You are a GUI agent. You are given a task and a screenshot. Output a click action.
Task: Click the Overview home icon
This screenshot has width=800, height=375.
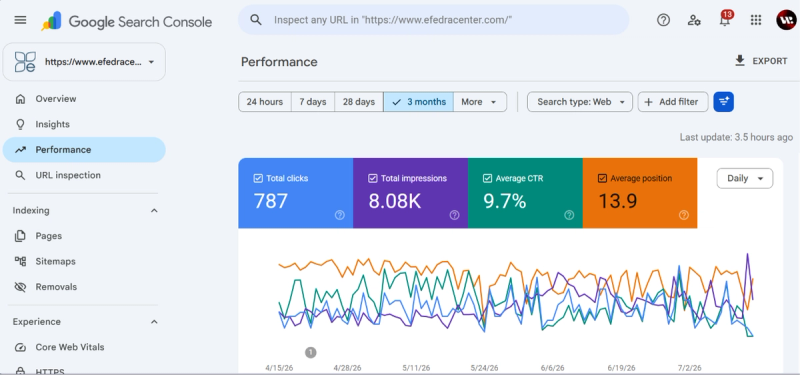pyautogui.click(x=20, y=99)
